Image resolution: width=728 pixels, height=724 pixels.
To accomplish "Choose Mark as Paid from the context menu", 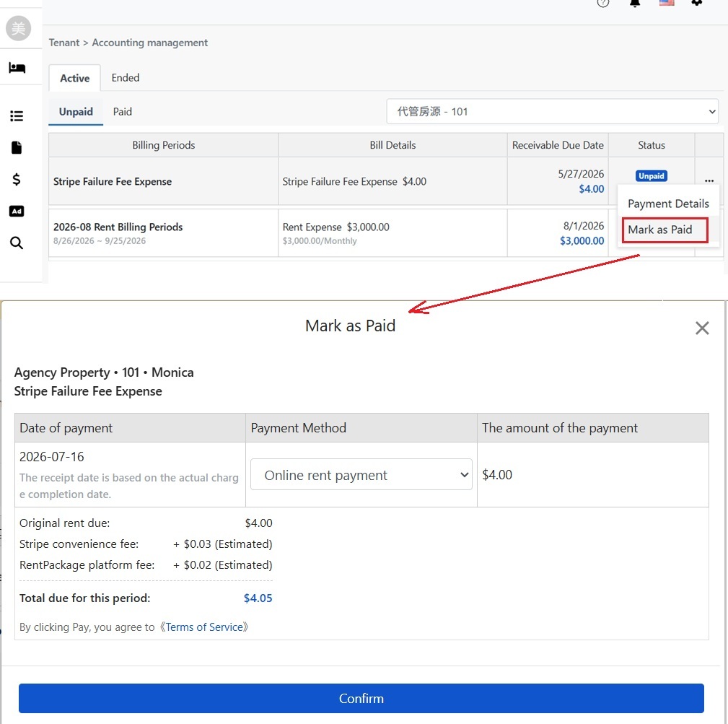I will pos(665,230).
